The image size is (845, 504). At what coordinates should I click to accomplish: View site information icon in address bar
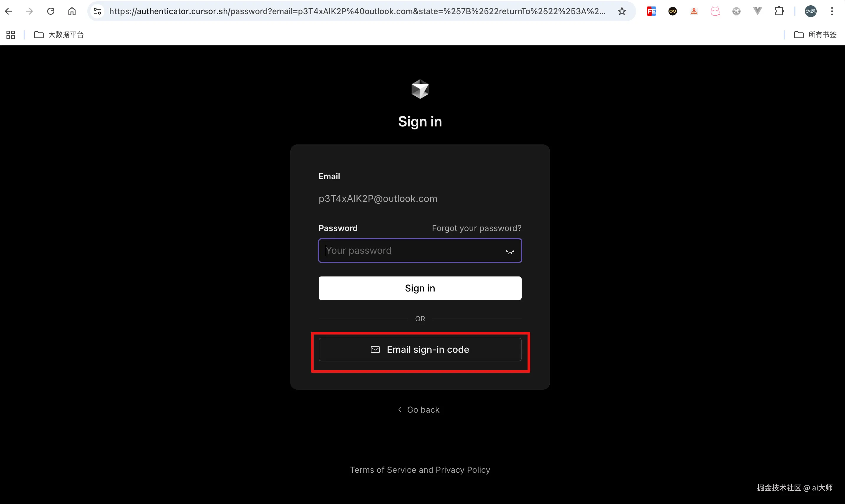[x=98, y=11]
